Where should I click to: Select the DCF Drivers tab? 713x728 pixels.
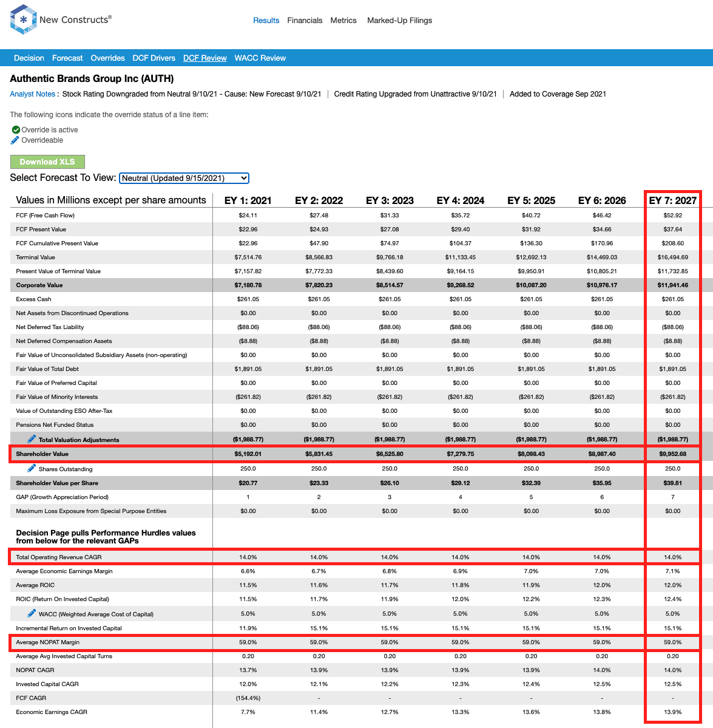(x=154, y=58)
